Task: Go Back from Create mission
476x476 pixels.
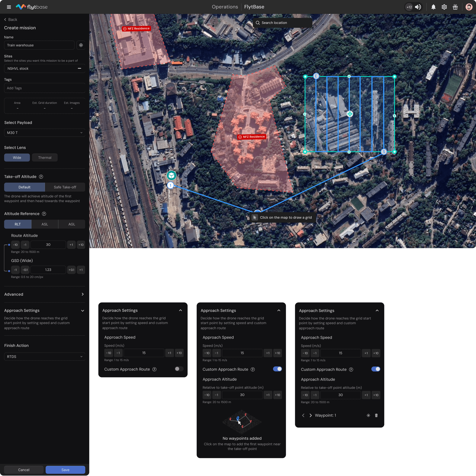Action: (11, 19)
